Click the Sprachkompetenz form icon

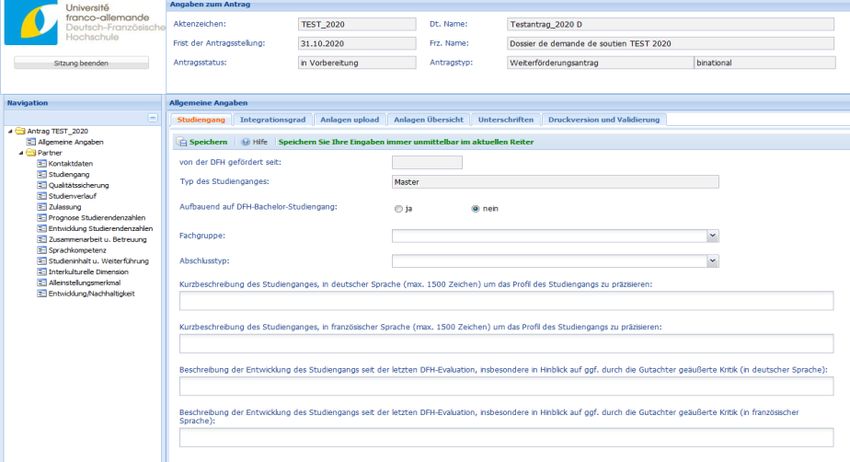click(x=41, y=250)
